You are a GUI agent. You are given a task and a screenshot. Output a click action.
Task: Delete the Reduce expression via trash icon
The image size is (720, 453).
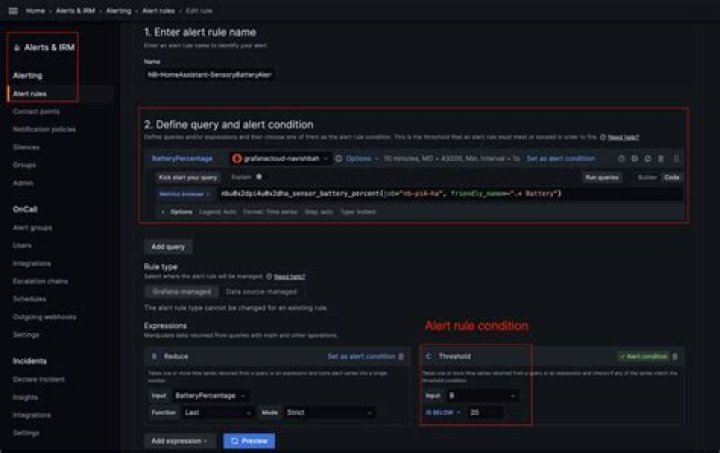[x=402, y=356]
